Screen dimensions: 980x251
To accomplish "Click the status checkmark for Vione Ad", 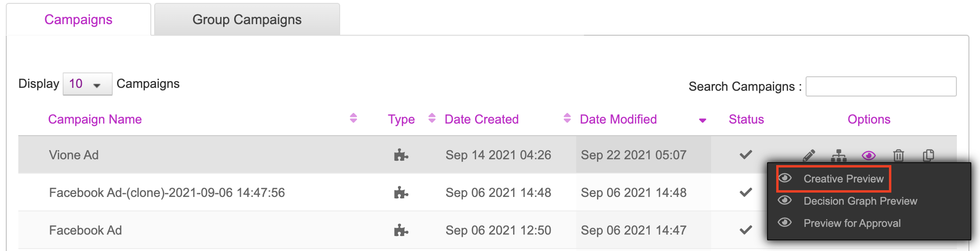I will (x=746, y=155).
